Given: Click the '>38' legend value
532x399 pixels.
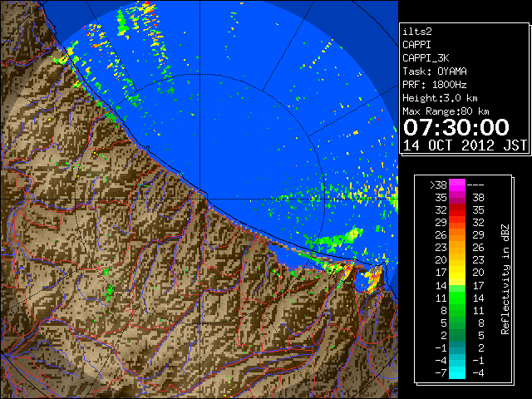Looking at the screenshot, I should (x=438, y=185).
